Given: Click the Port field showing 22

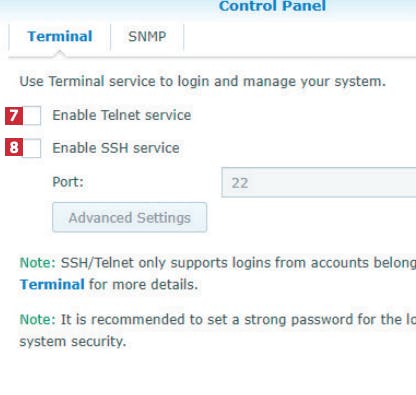Looking at the screenshot, I should pos(319,182).
